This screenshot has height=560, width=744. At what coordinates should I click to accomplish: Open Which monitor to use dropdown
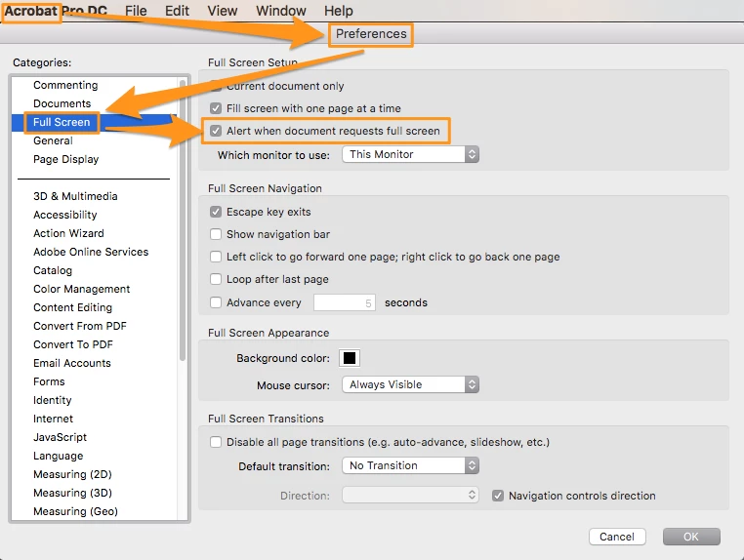(410, 154)
